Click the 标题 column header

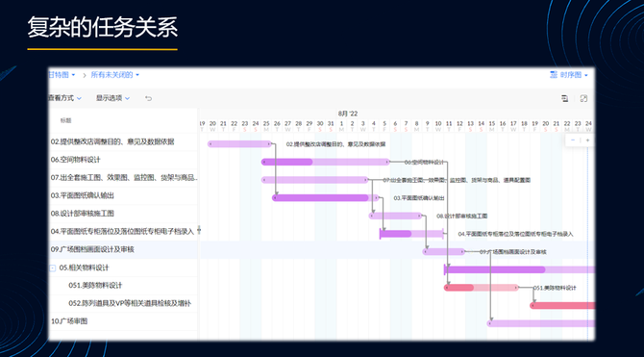pyautogui.click(x=65, y=120)
